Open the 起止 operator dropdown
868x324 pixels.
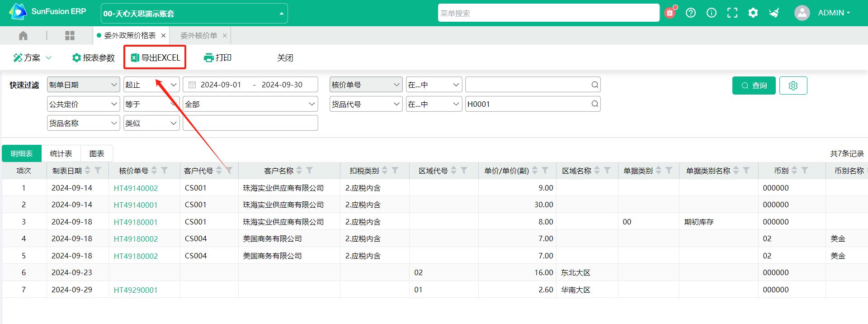[151, 85]
